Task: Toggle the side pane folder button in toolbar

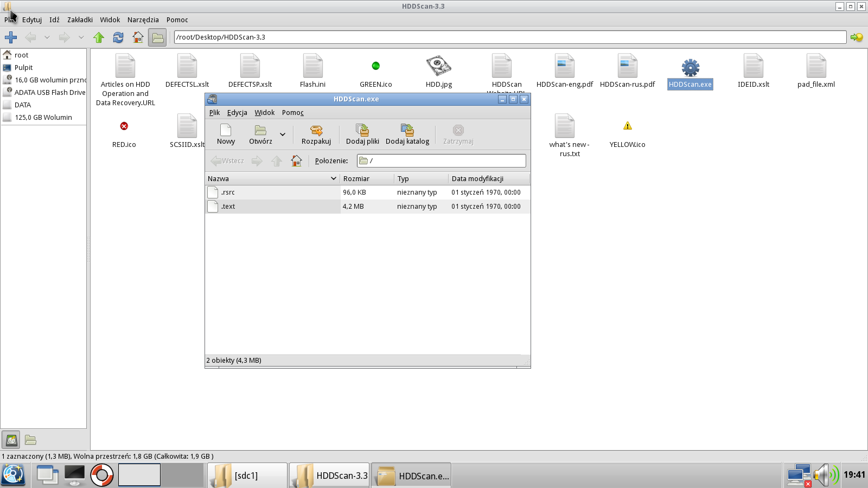Action: (x=157, y=37)
